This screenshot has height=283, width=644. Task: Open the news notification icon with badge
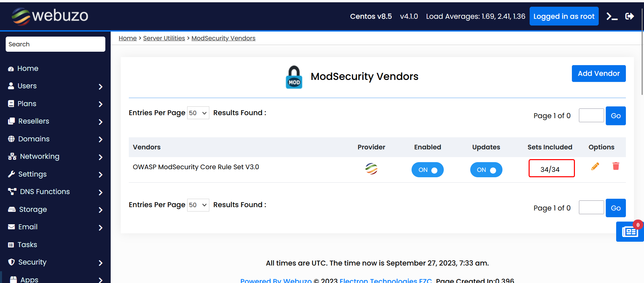click(x=630, y=232)
